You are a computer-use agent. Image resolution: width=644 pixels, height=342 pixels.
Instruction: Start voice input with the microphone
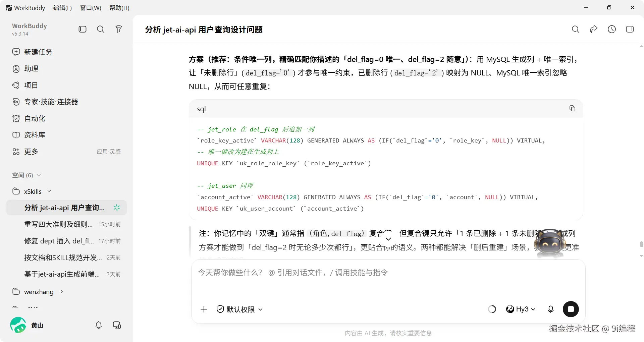coord(551,309)
